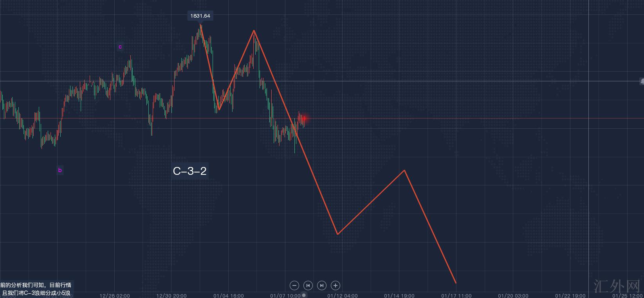Image resolution: width=644 pixels, height=298 pixels.
Task: Jump to the chart start with skip-back button
Action: pos(308,285)
